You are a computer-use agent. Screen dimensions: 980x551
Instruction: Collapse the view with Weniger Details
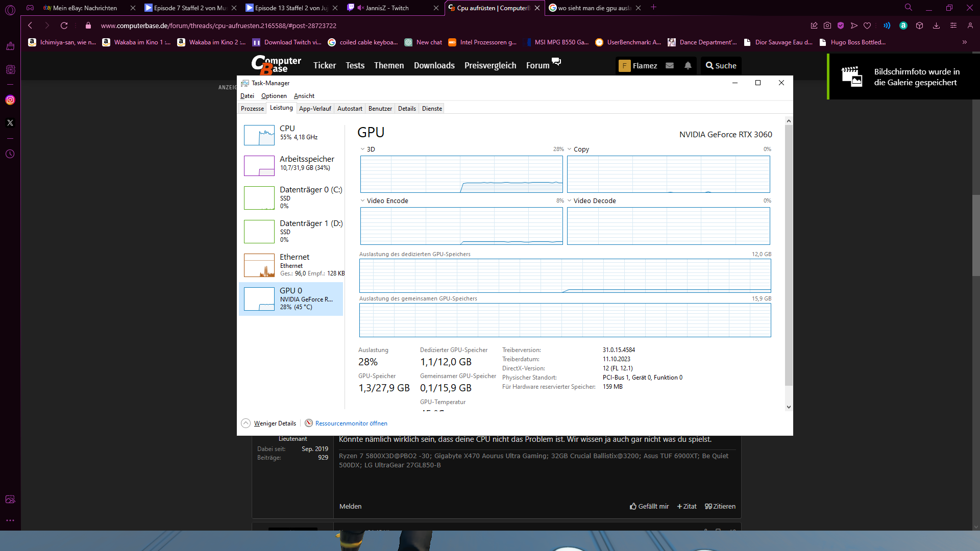tap(269, 423)
